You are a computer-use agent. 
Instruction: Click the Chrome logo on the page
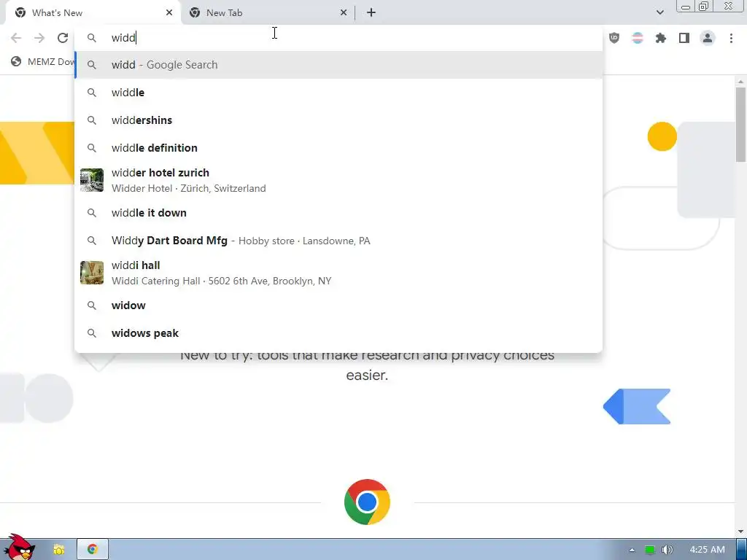(367, 502)
